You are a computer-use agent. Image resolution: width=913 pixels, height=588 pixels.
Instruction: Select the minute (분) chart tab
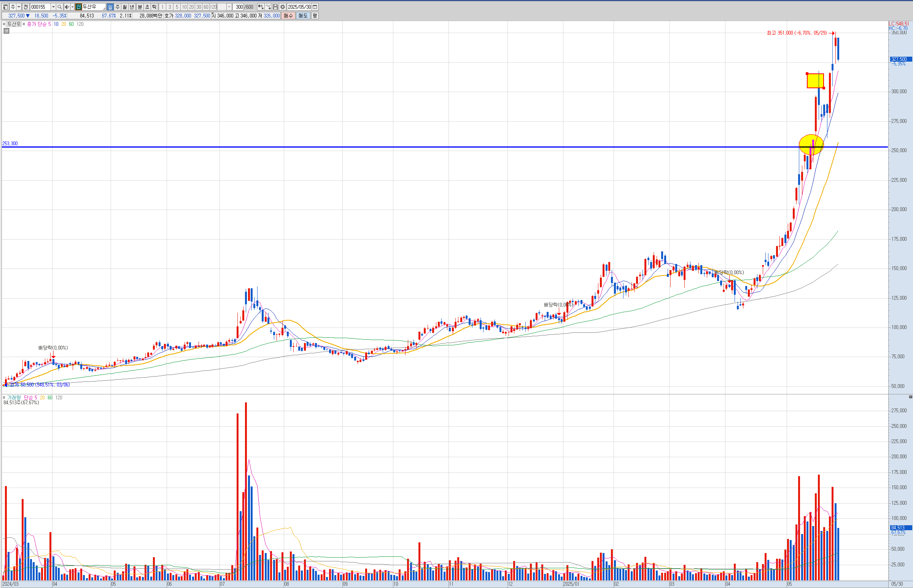140,7
